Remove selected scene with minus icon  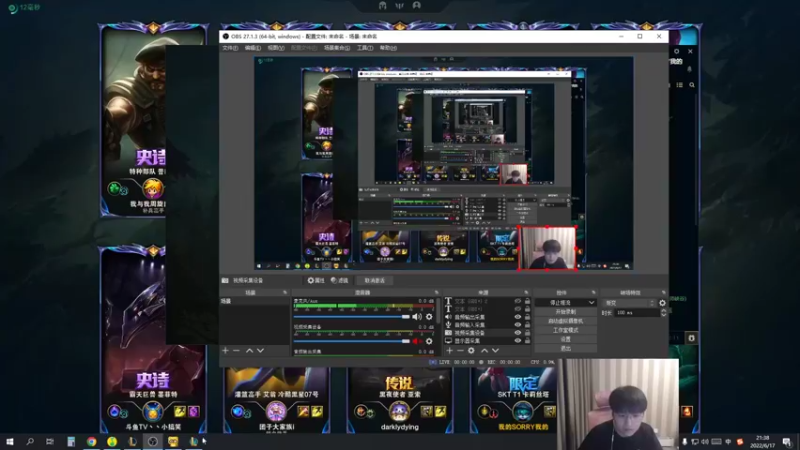236,351
